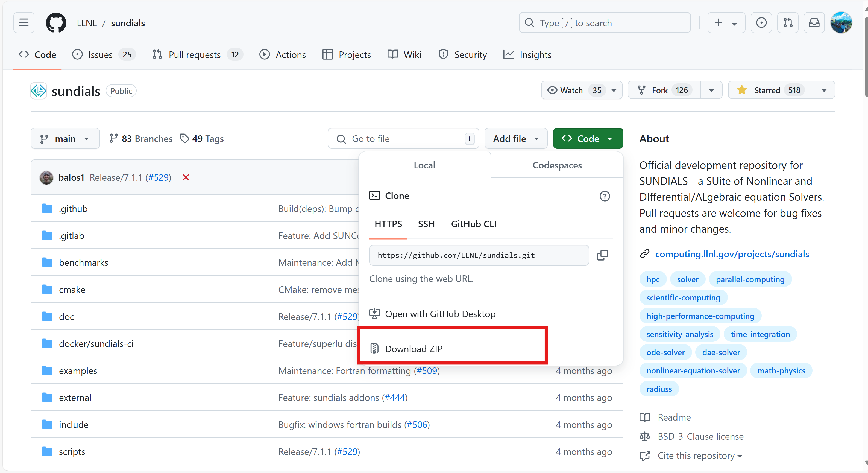Open the Pull requests tab
The height and width of the screenshot is (473, 868).
194,55
